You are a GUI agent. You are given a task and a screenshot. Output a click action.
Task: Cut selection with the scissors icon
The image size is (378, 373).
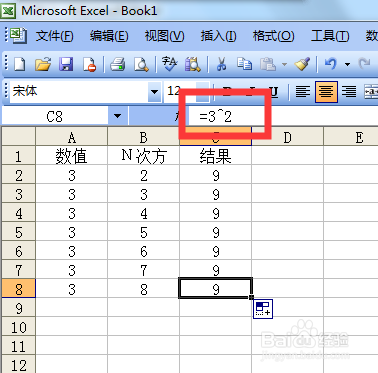click(221, 63)
